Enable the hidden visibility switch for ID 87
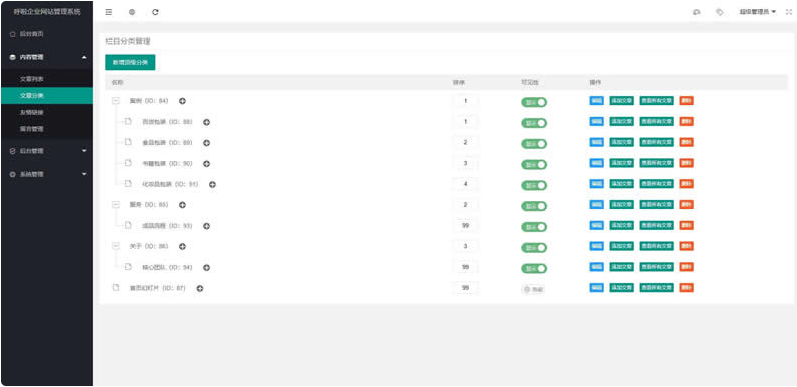 (x=533, y=289)
